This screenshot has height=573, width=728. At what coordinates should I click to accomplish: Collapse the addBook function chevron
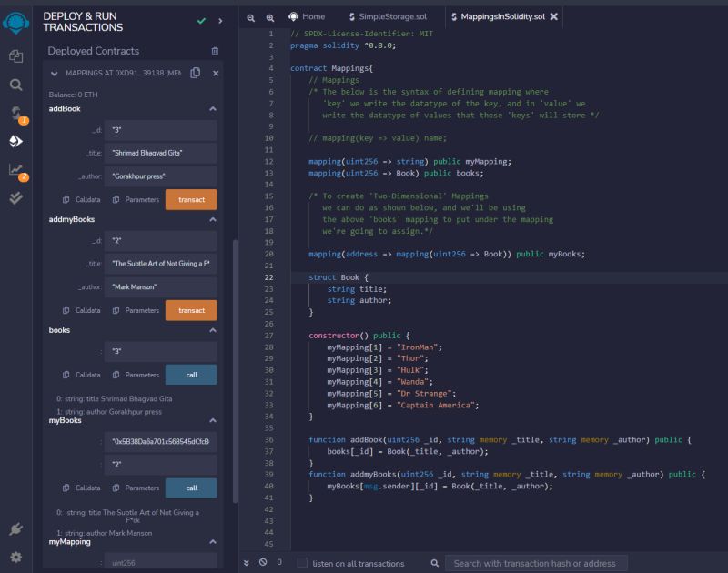coord(213,108)
